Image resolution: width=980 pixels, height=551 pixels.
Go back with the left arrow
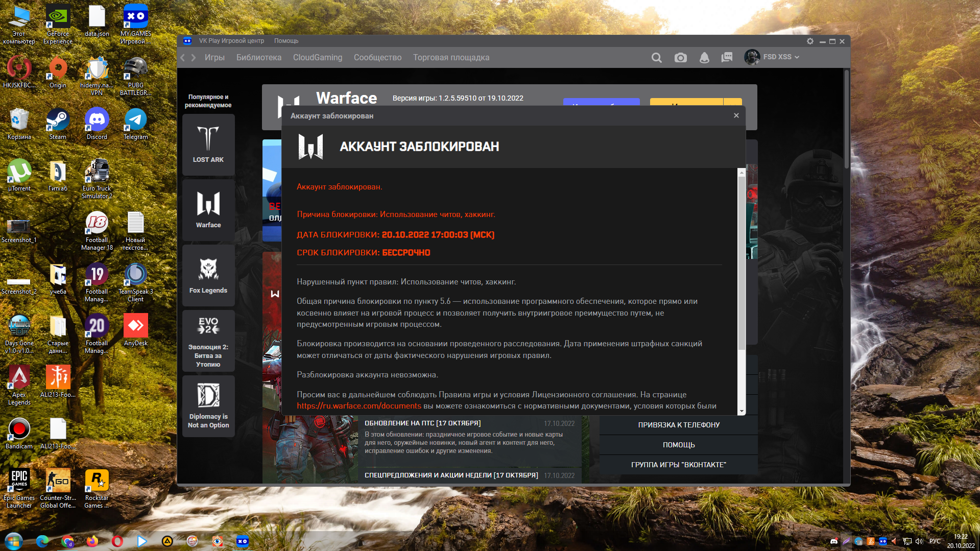click(183, 58)
